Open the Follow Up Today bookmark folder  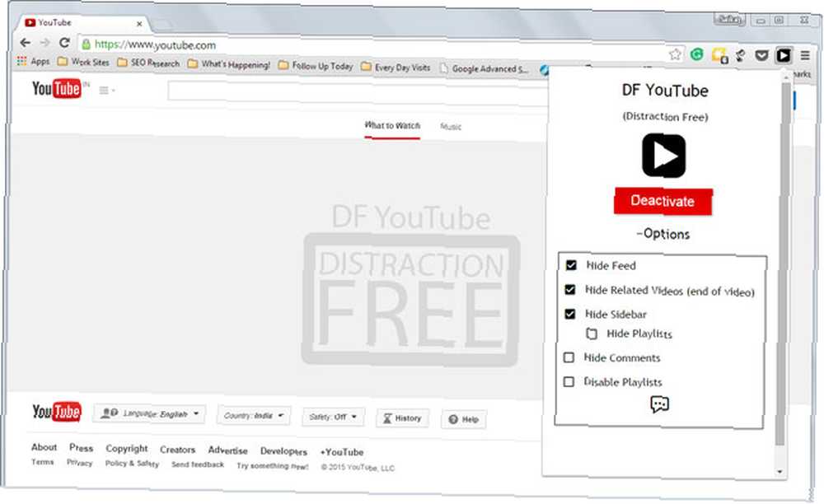coord(316,66)
